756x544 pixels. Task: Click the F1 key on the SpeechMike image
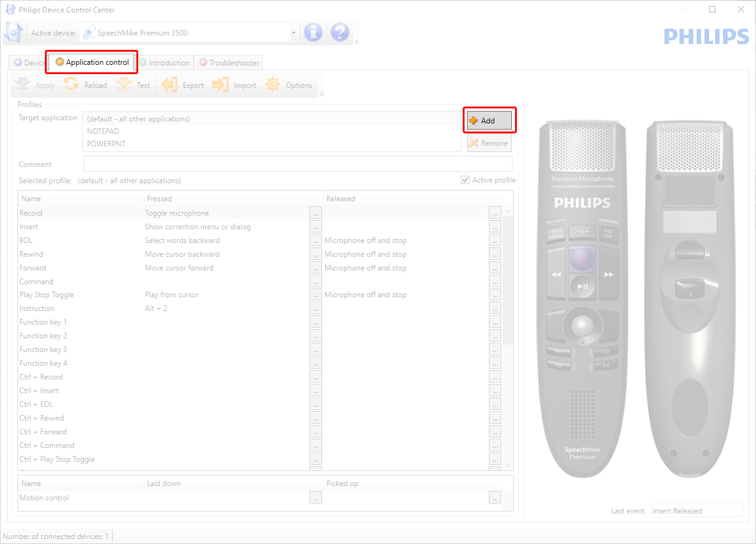pos(559,352)
